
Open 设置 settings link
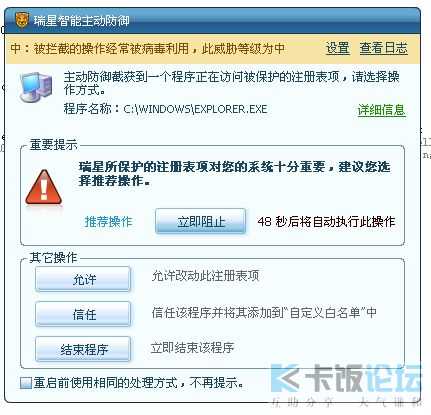click(x=338, y=48)
